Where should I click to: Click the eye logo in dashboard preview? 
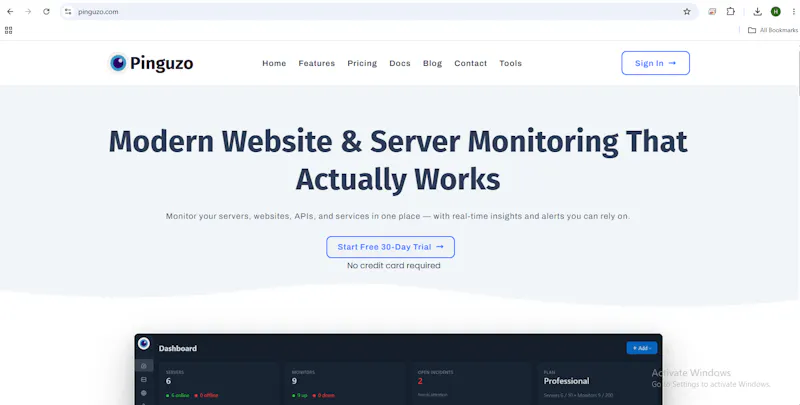point(144,343)
